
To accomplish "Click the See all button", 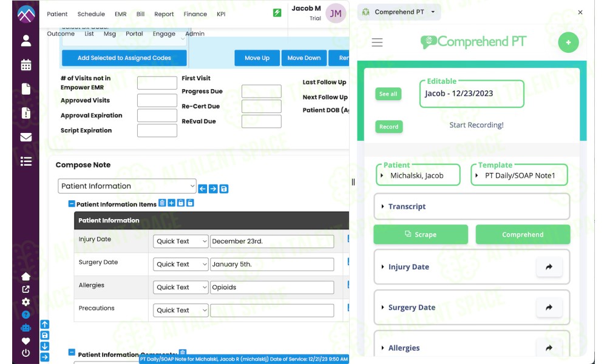I will [388, 94].
